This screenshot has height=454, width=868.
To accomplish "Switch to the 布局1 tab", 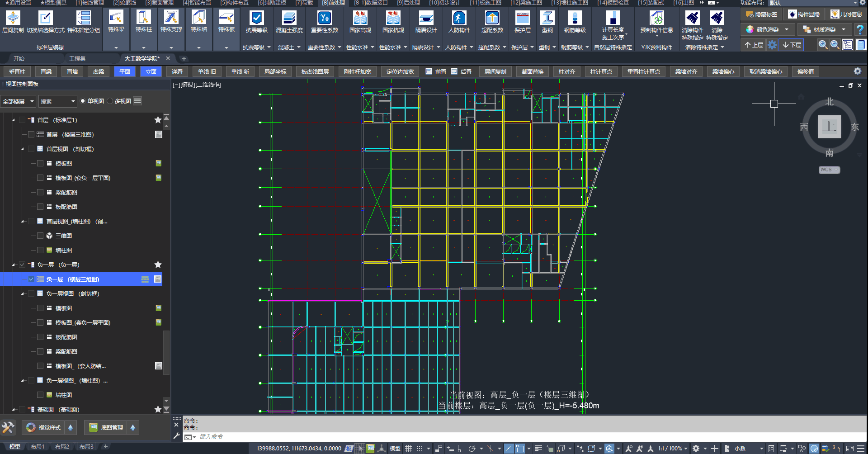I will tap(38, 446).
